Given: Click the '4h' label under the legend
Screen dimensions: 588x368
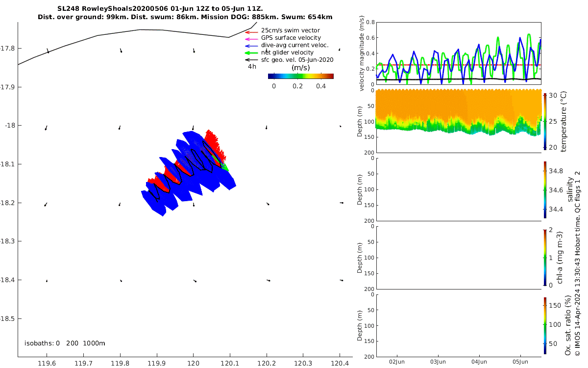Looking at the screenshot, I should pos(252,67).
